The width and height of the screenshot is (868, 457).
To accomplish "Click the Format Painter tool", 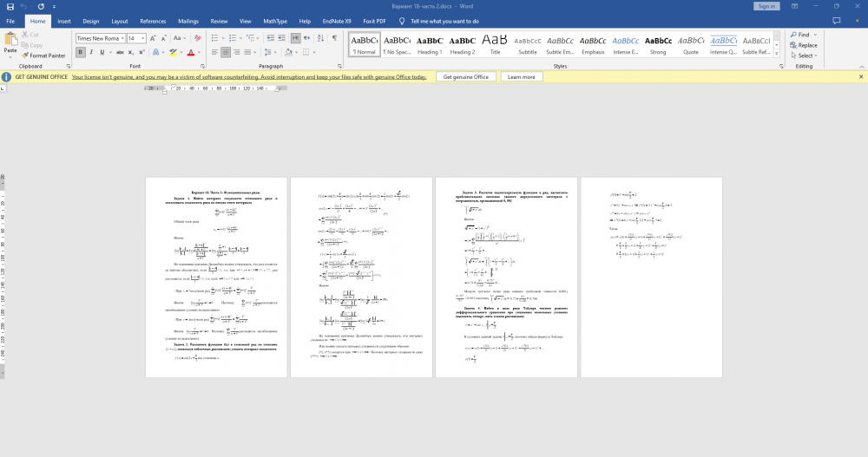I will click(43, 55).
